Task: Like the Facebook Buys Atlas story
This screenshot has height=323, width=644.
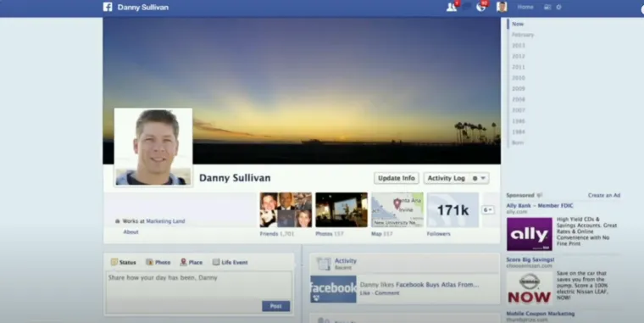Action: pos(364,293)
